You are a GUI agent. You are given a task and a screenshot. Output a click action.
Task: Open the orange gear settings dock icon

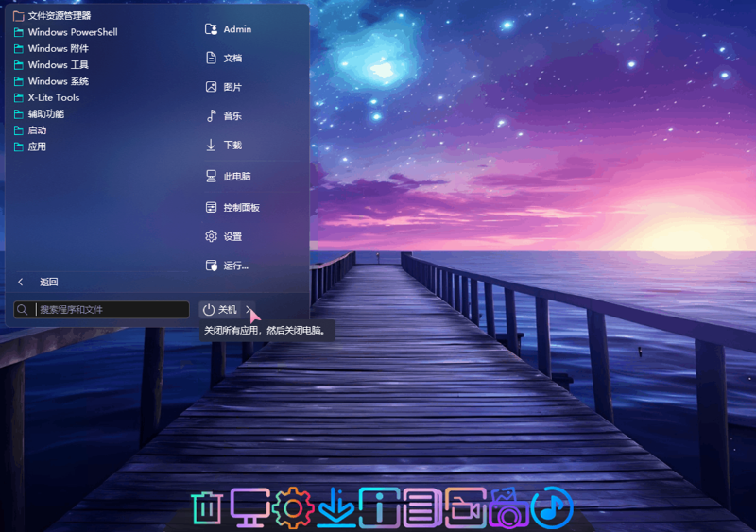click(x=293, y=507)
